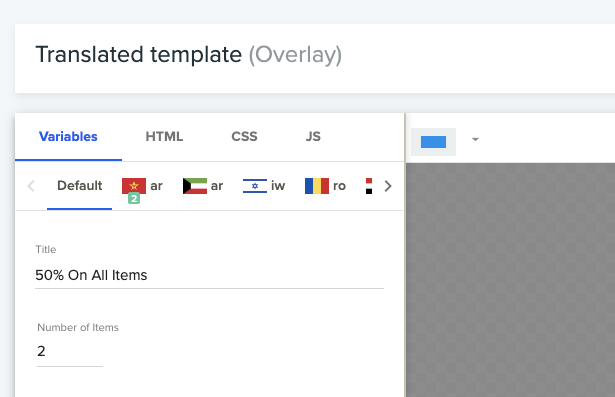Click 'Translated template (Overlay)' heading
This screenshot has width=615, height=397.
point(189,55)
